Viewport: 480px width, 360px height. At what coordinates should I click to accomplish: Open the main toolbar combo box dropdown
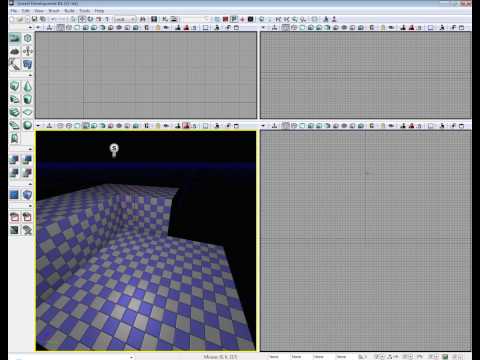[x=133, y=19]
